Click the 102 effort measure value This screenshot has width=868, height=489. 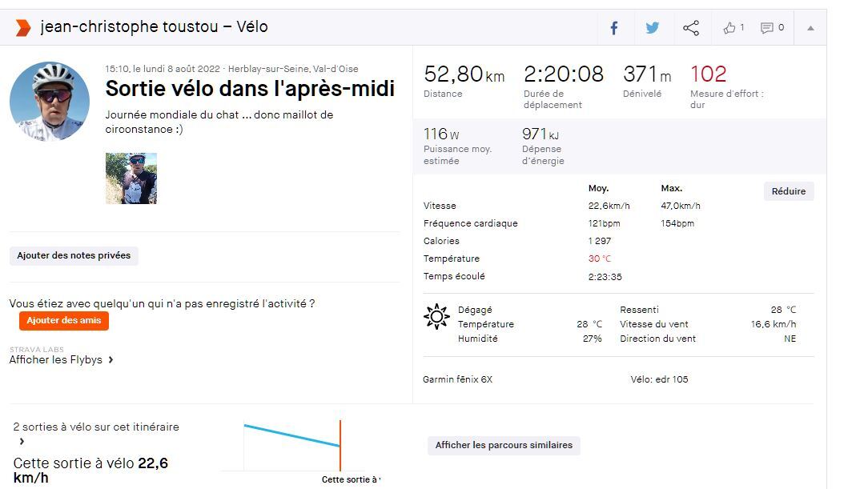(708, 74)
